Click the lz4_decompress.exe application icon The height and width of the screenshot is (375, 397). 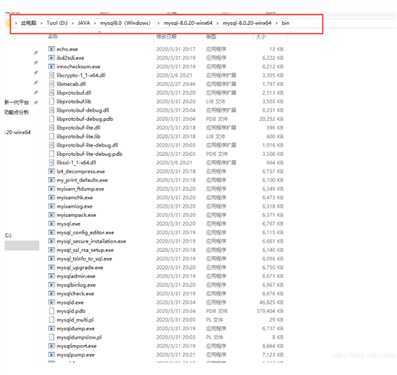pos(51,171)
